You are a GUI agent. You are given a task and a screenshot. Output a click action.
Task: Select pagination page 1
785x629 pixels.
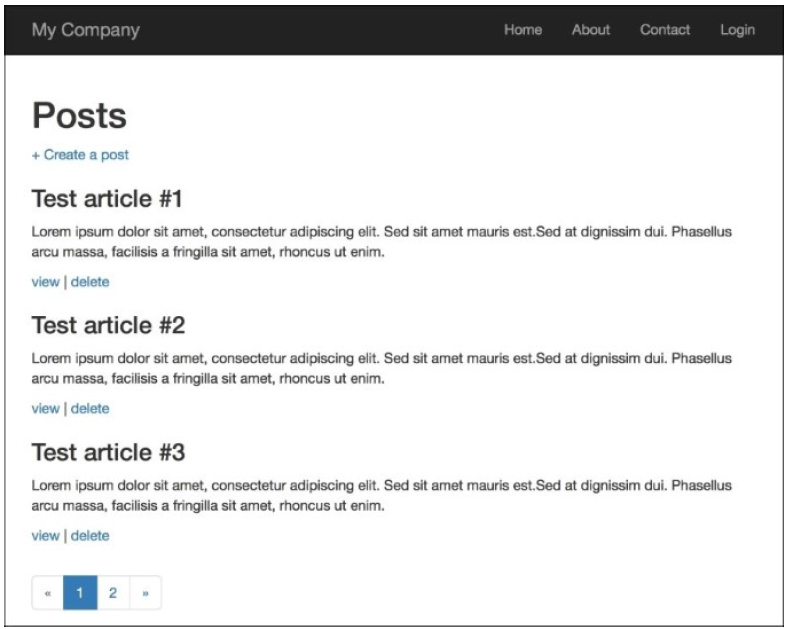point(80,593)
